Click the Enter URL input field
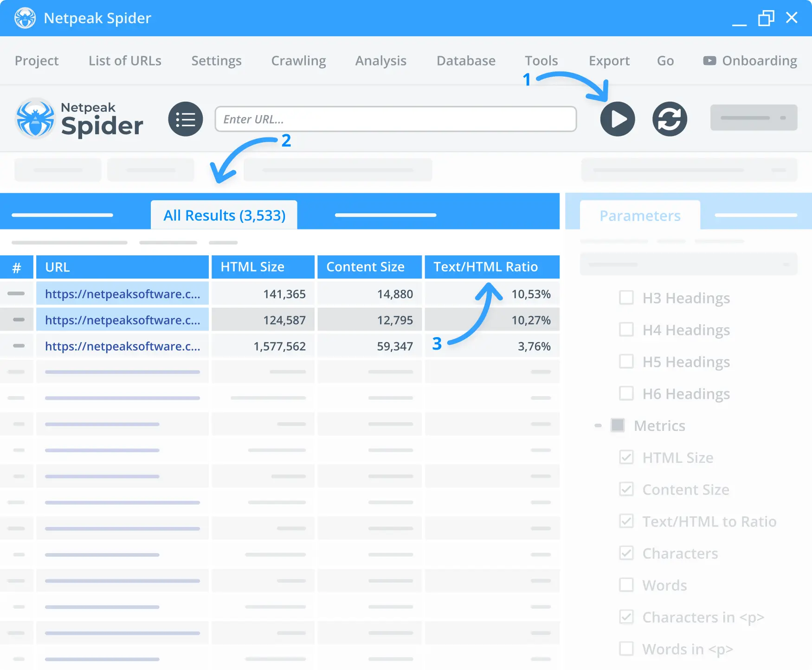The width and height of the screenshot is (812, 670). click(x=395, y=119)
